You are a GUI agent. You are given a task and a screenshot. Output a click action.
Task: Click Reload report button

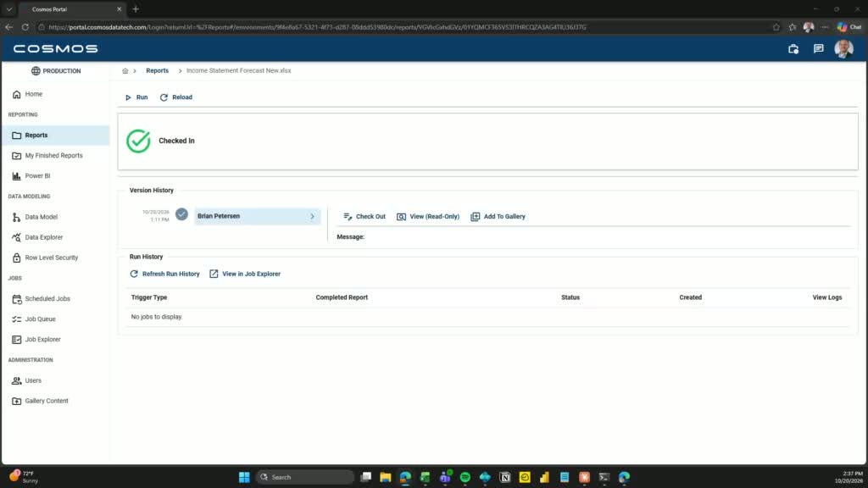[176, 97]
